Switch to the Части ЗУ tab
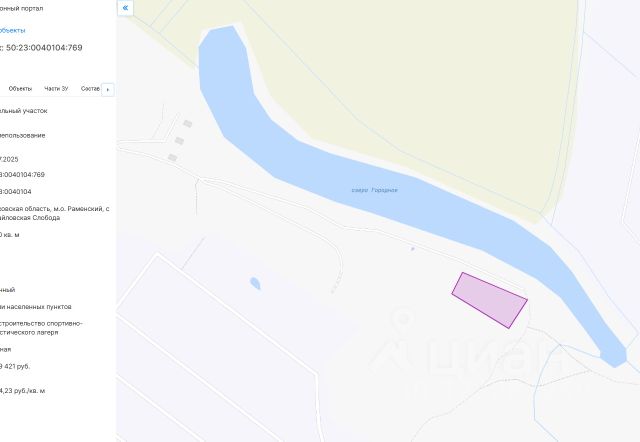The height and width of the screenshot is (442, 640). coord(56,89)
